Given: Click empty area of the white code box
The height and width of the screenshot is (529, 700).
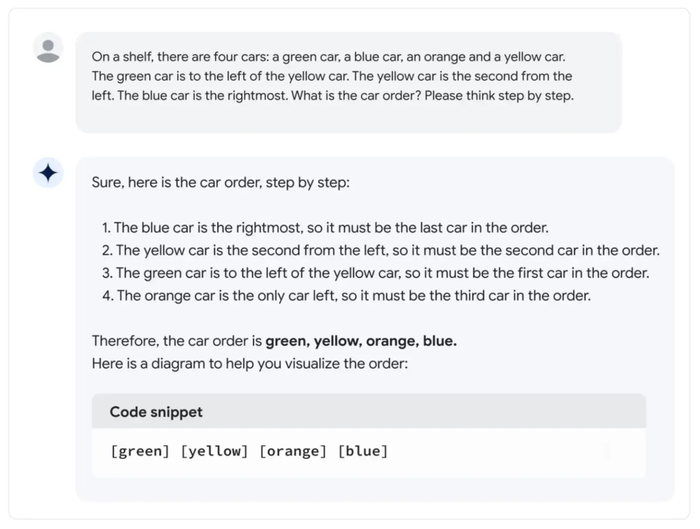Looking at the screenshot, I should (x=513, y=452).
